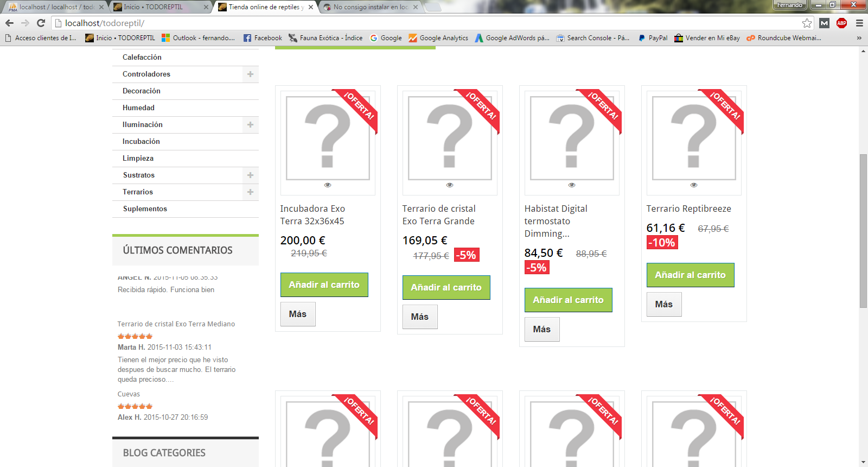868x467 pixels.
Task: Expand the Iluminación category
Action: click(x=250, y=125)
